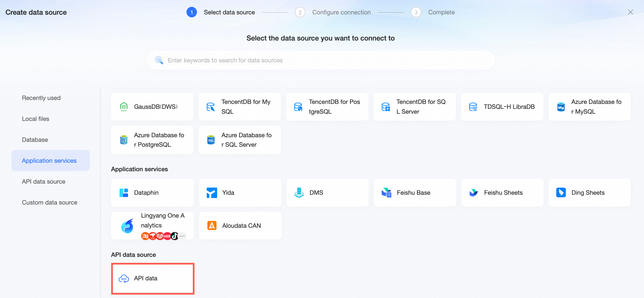The width and height of the screenshot is (644, 298).
Task: Pick the TencentDB for PostgreSQL label
Action: (x=334, y=107)
